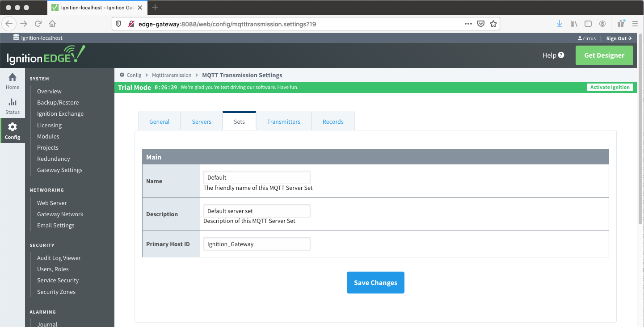Screen dimensions: 644x327
Task: Open Ignition Exchange page
Action: (x=60, y=113)
